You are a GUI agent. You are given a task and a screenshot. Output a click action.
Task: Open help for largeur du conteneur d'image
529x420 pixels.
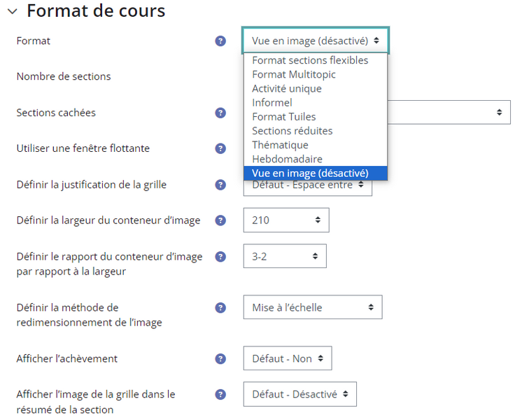tap(220, 220)
